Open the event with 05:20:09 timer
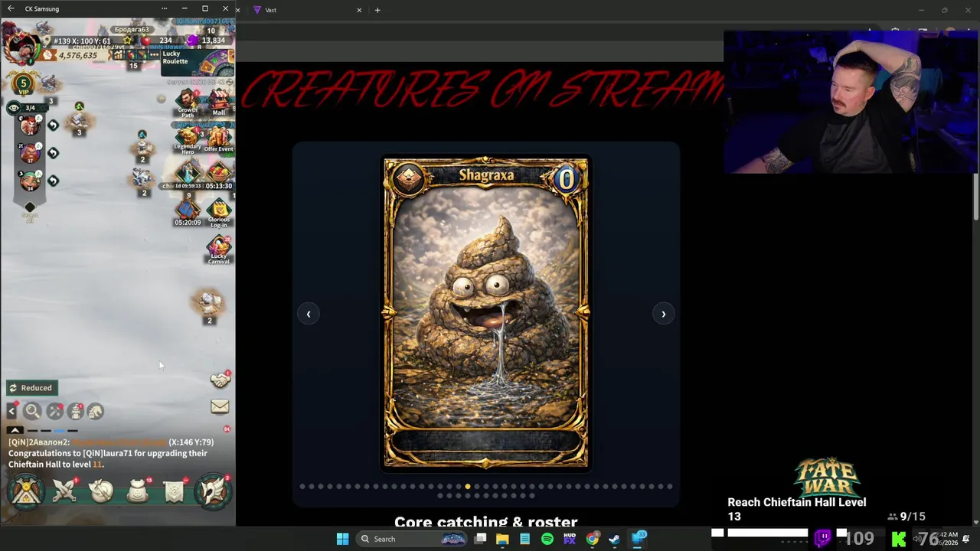Image resolution: width=980 pixels, height=551 pixels. tap(188, 213)
